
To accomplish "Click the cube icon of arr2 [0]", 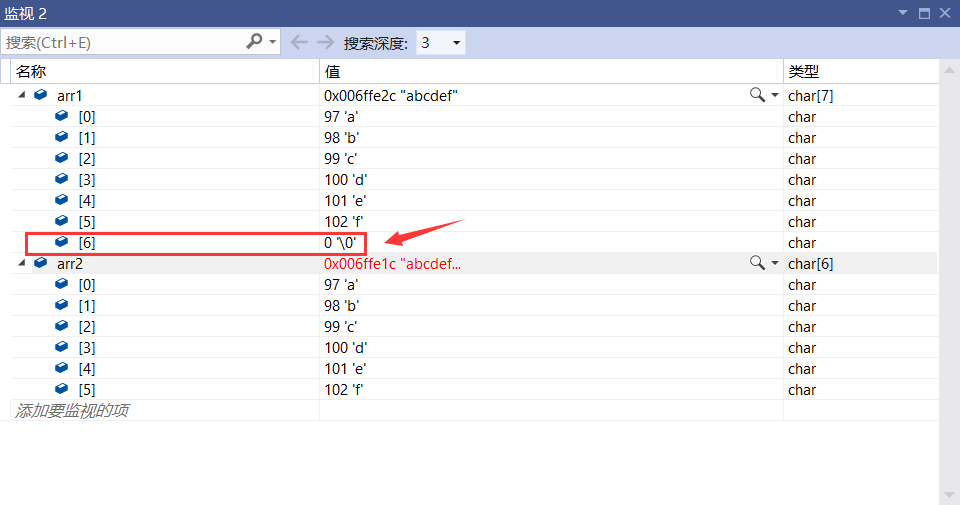I will click(62, 284).
